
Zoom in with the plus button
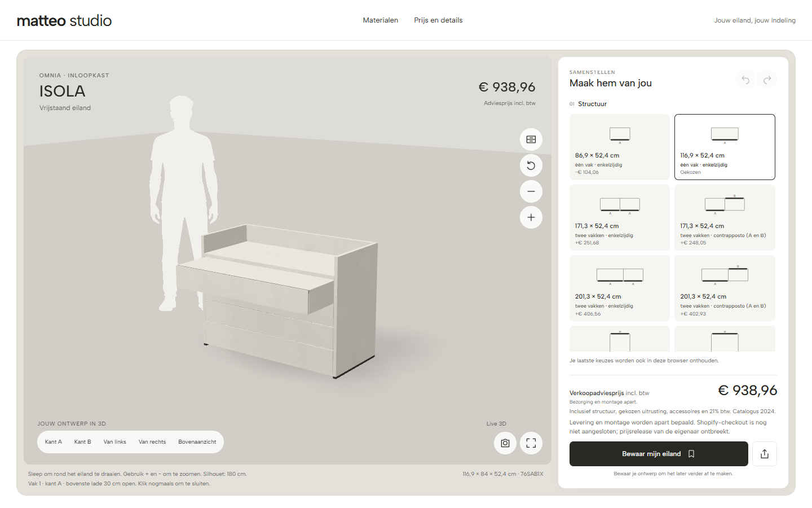[531, 217]
